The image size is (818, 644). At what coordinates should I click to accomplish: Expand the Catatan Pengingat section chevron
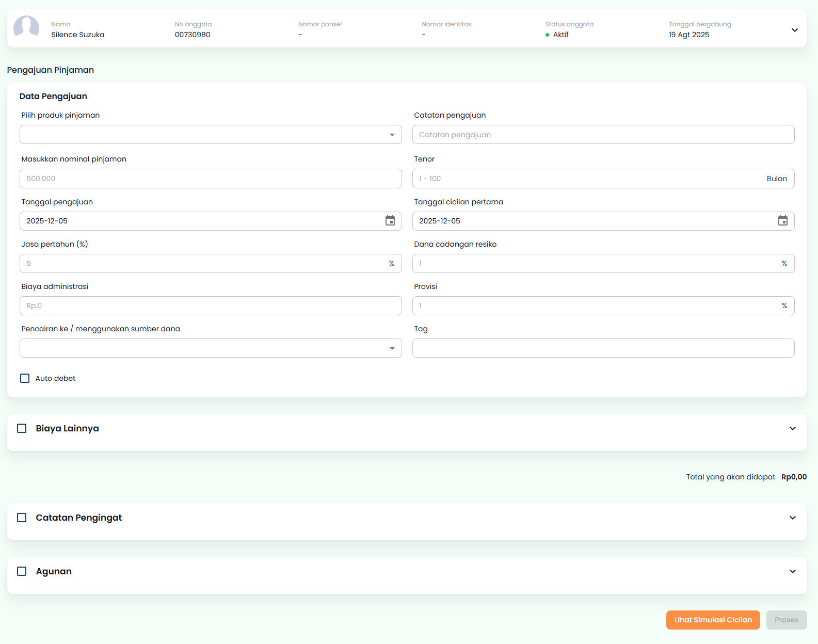click(x=792, y=518)
